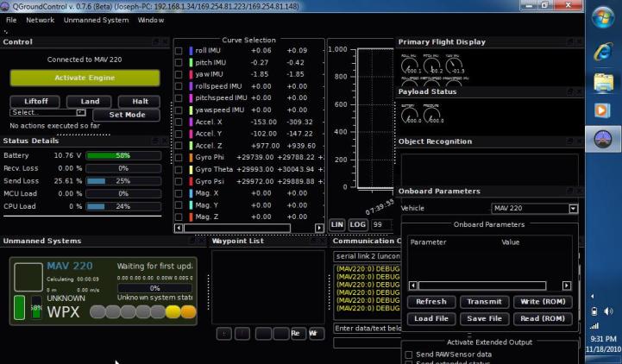Click the QGroundControl title bar app icon
The height and width of the screenshot is (364, 622).
[5, 6]
